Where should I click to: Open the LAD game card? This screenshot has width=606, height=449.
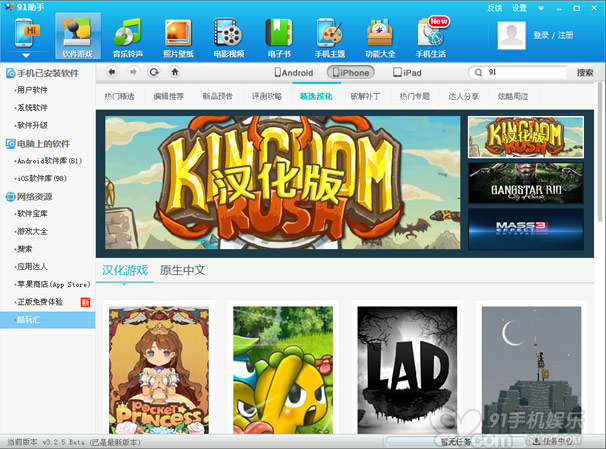tap(407, 370)
